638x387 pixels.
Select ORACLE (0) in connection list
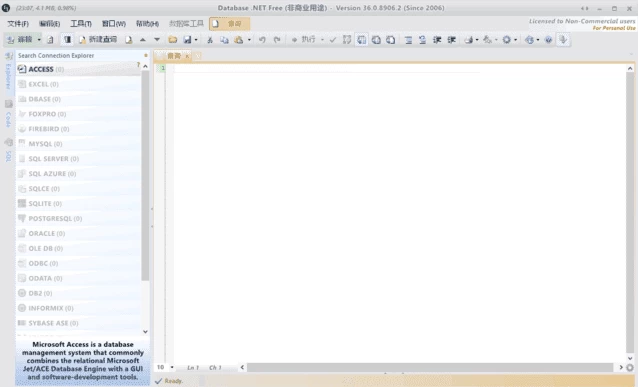point(78,234)
